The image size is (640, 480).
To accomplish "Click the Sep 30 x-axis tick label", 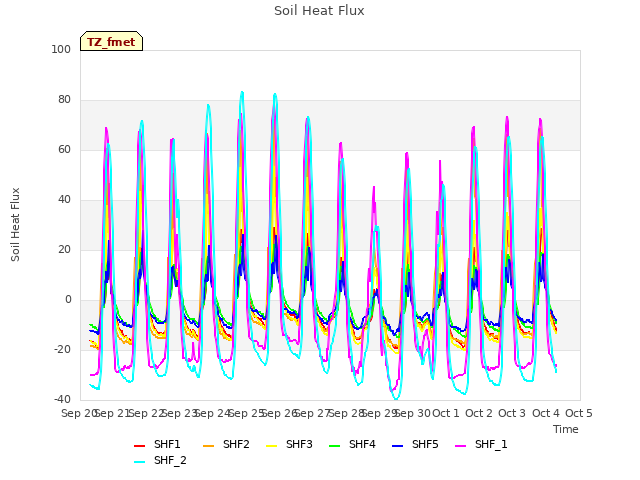I will [x=413, y=413].
